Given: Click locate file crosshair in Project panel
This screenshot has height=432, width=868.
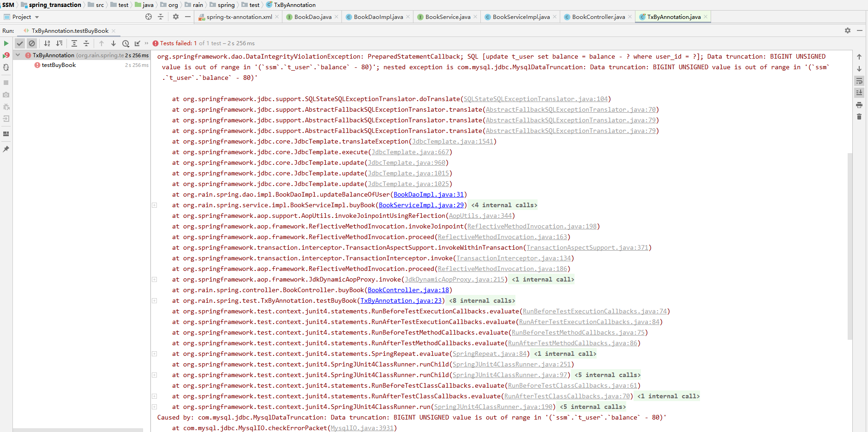Looking at the screenshot, I should coord(149,17).
